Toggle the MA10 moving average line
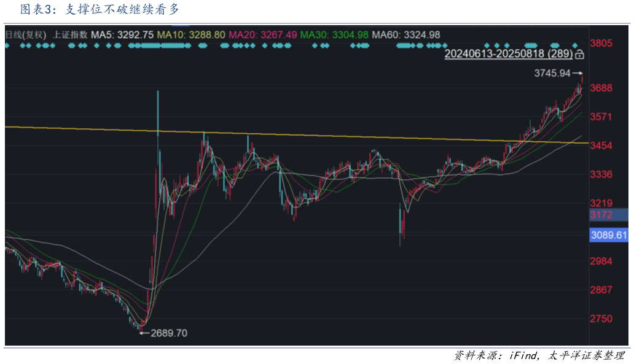This screenshot has width=634, height=364. coord(191,35)
